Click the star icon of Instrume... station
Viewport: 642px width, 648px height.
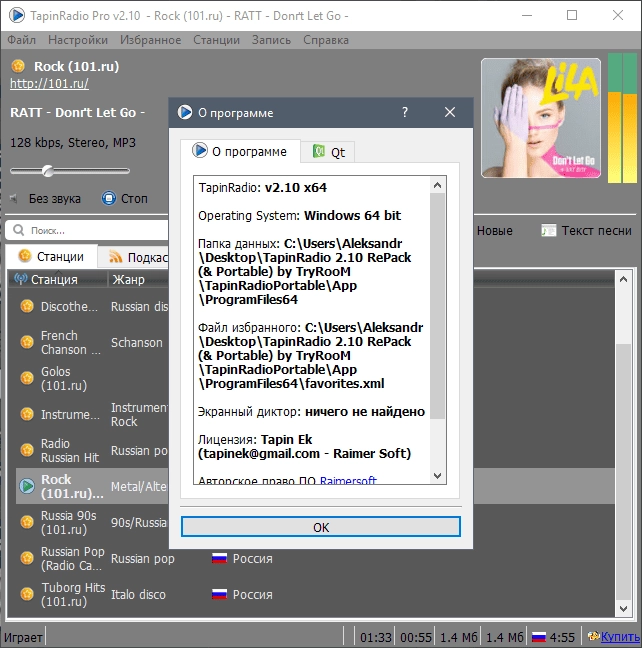point(27,414)
